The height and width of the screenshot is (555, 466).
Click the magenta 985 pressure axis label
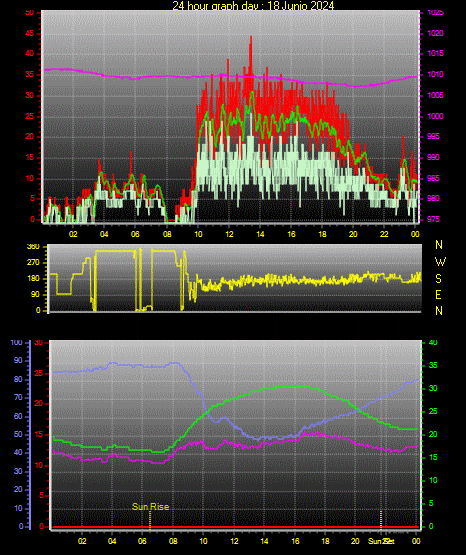(x=433, y=178)
